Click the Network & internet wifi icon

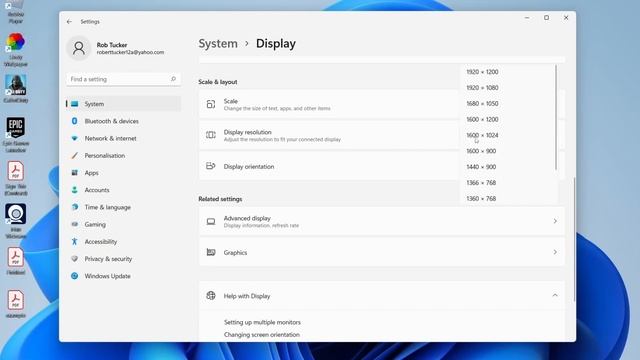pos(75,138)
